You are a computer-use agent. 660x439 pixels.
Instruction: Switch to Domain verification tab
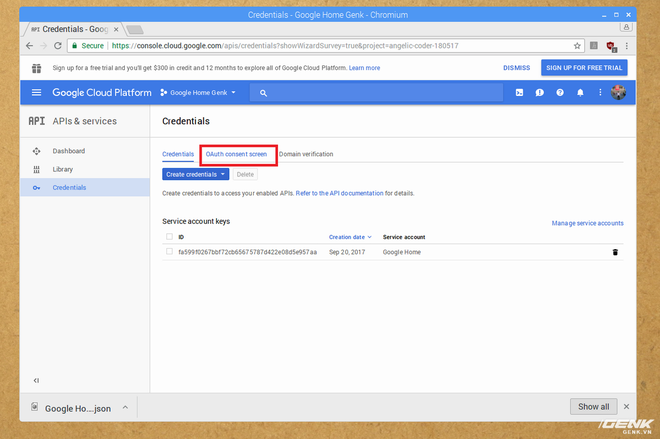point(306,154)
